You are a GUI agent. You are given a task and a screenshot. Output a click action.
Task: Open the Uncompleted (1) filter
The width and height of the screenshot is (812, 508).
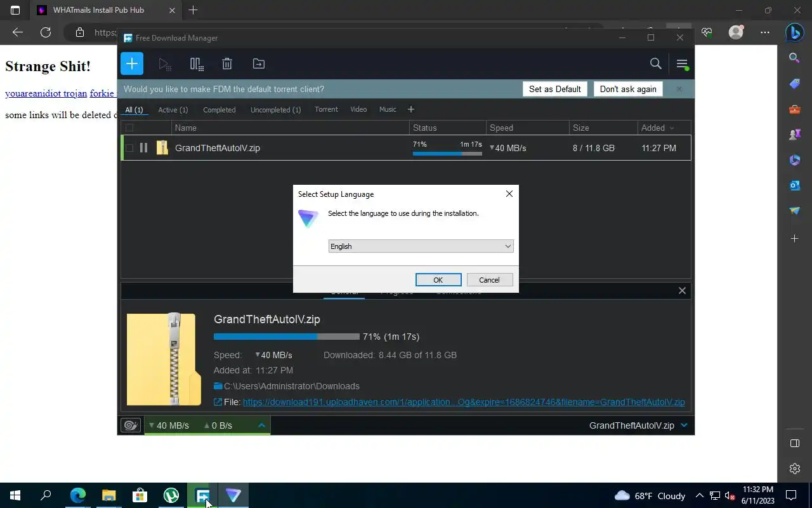coord(276,110)
